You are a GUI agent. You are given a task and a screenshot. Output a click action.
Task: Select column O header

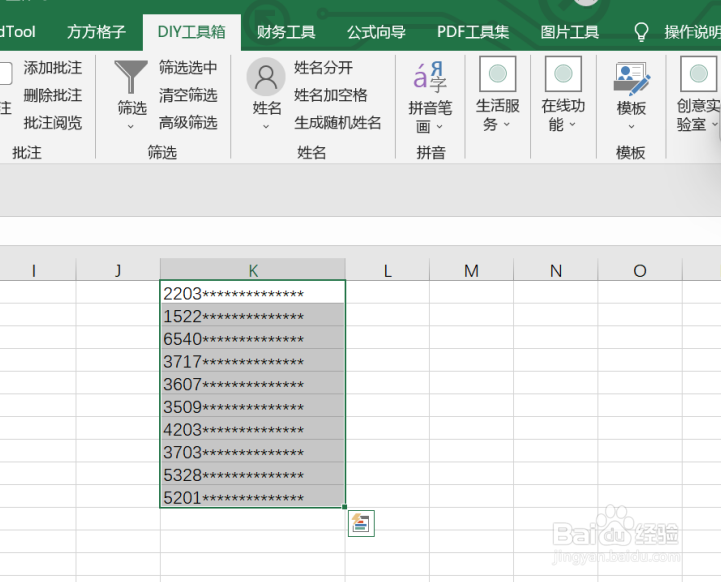[x=640, y=270]
